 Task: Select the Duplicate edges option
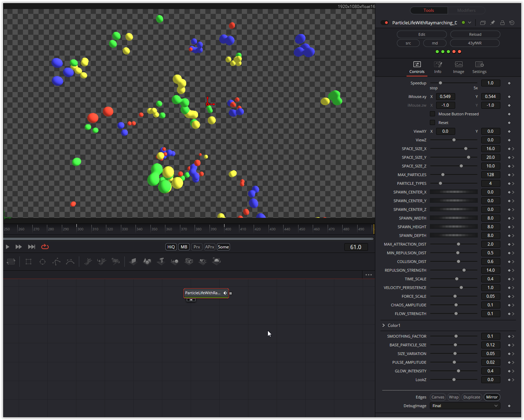tap(472, 397)
